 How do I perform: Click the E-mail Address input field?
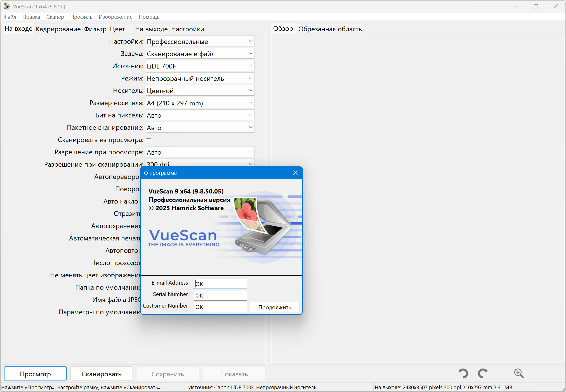click(x=220, y=284)
